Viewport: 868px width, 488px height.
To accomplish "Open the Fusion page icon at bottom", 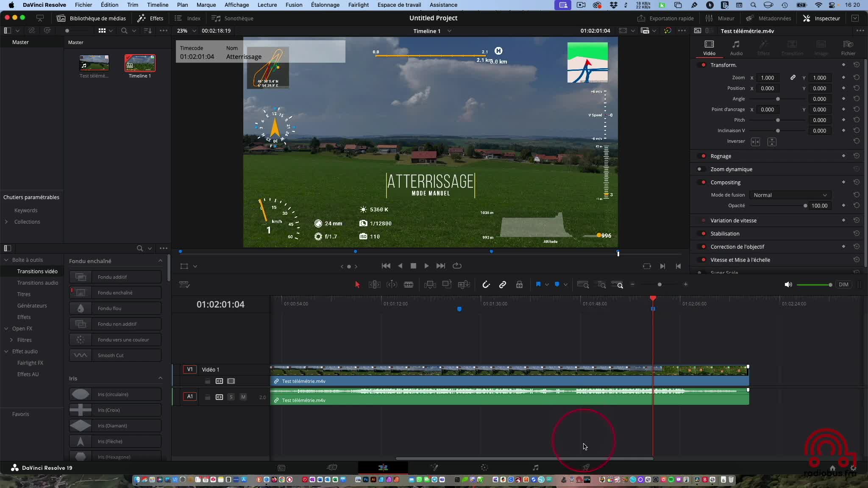I will click(434, 468).
